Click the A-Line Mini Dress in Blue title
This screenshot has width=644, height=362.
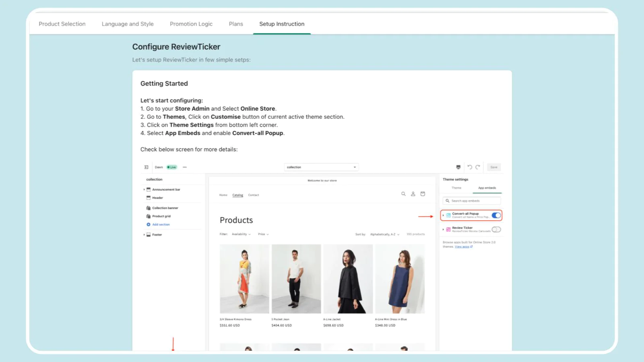pos(391,319)
